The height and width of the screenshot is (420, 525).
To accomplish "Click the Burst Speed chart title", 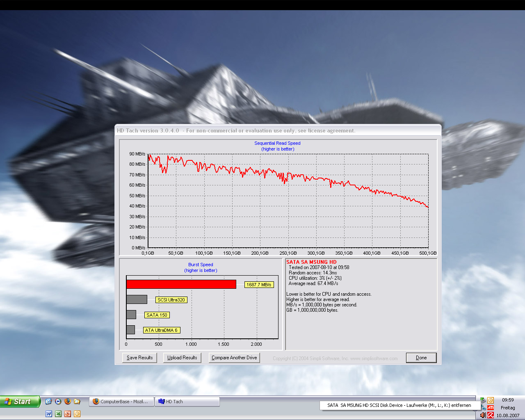I will (201, 265).
